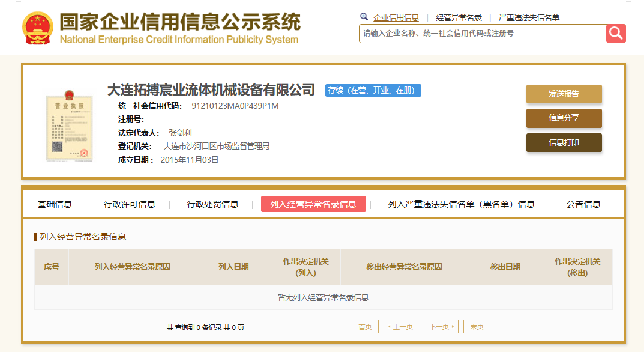Click the 统一社会信用代码 label
Image resolution: width=644 pixels, height=352 pixels.
(x=150, y=106)
